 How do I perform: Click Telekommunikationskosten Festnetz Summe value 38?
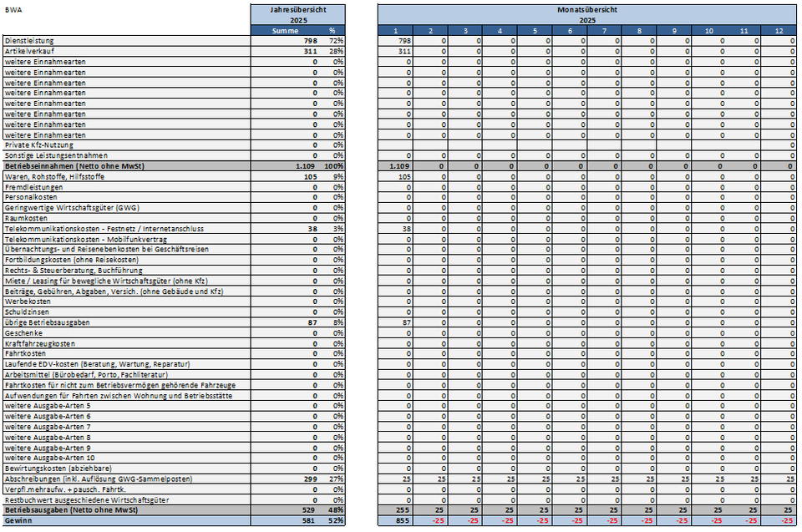coord(312,229)
